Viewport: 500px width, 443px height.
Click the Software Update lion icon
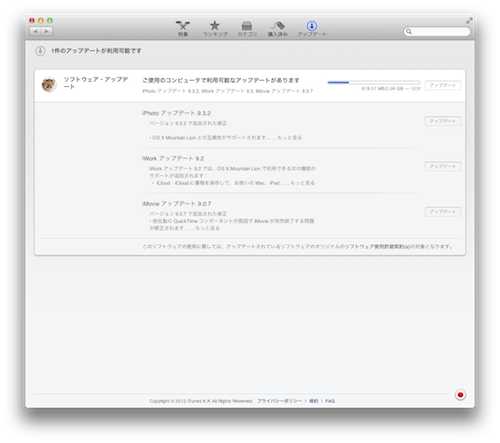49,85
